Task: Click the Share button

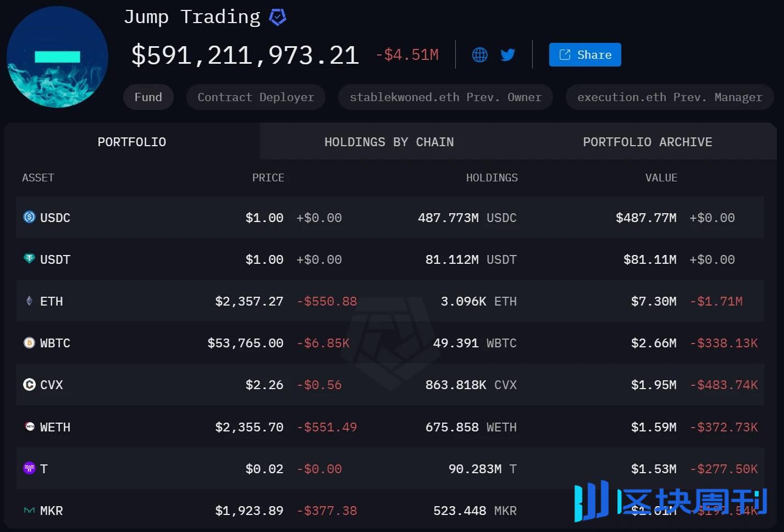Action: coord(585,54)
